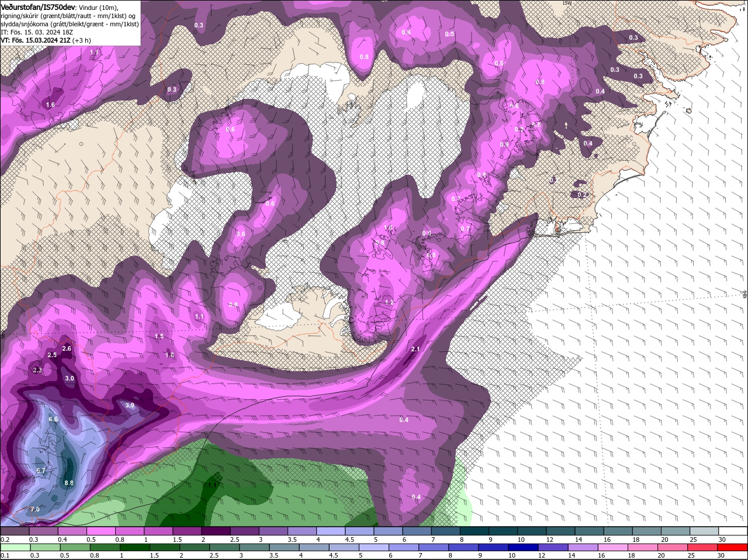Click the 2.1 value in the snow band
Screen dimensions: 748x560
pos(415,349)
